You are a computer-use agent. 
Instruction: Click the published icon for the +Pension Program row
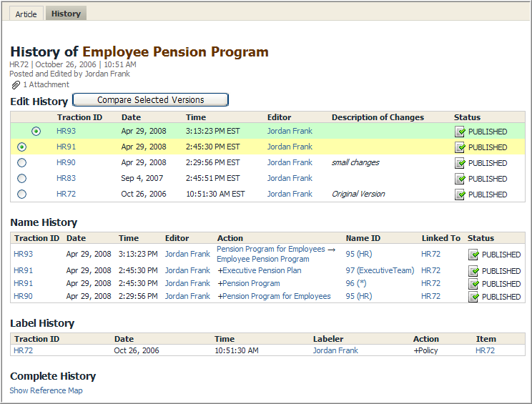point(473,284)
